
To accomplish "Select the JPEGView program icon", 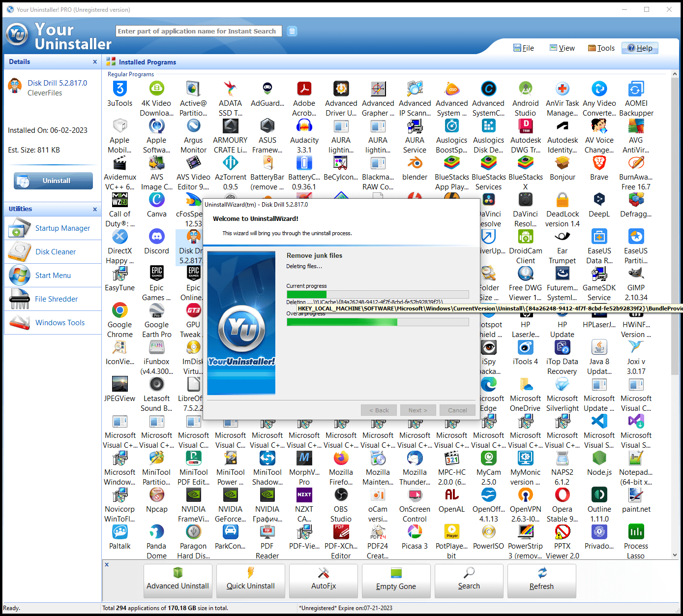I will tap(119, 384).
